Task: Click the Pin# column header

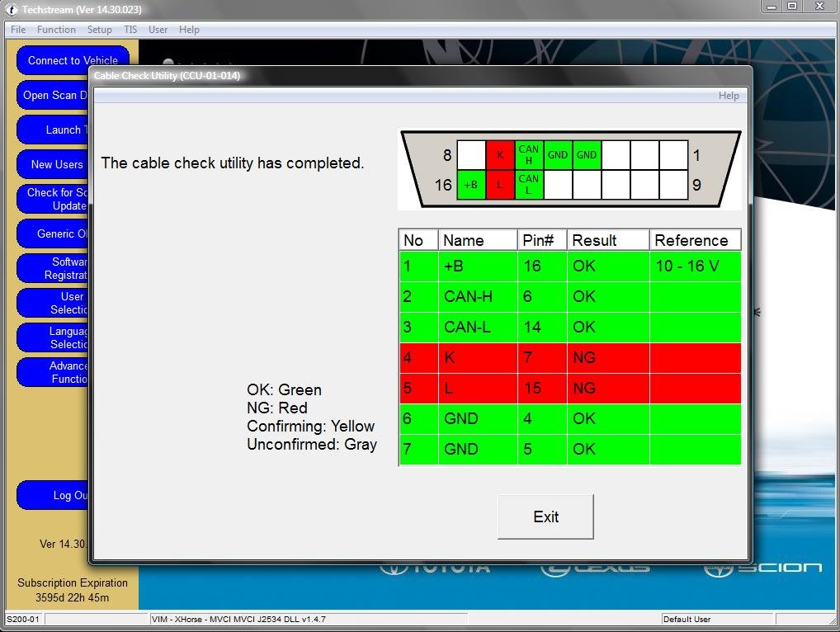Action: click(542, 240)
